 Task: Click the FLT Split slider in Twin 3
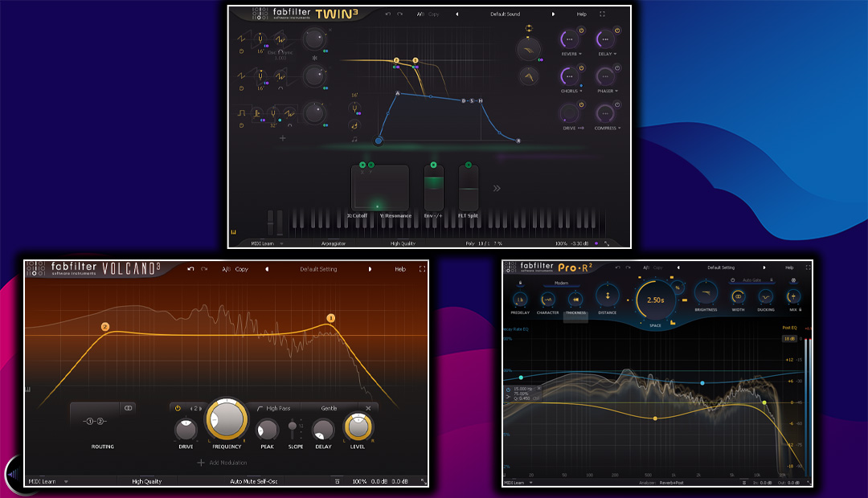point(469,188)
